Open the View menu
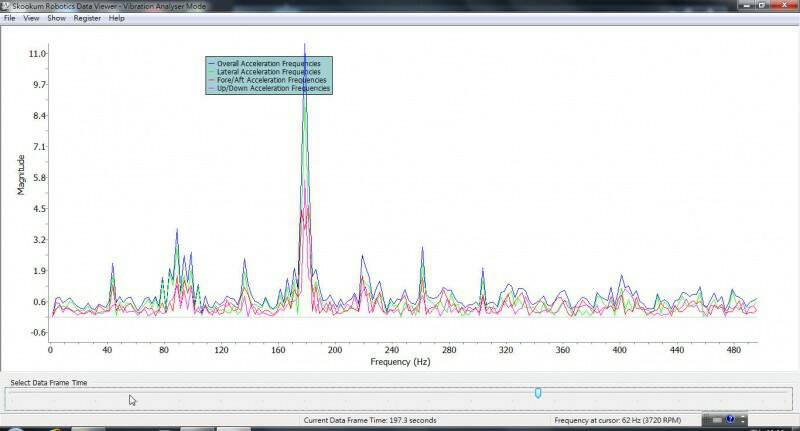Screen dimensions: 800x431 coord(31,18)
